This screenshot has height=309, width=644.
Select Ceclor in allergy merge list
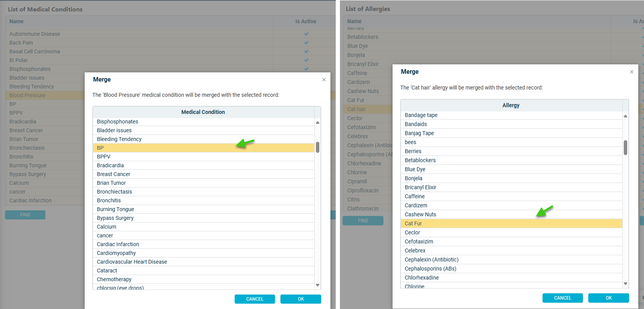pyautogui.click(x=512, y=232)
